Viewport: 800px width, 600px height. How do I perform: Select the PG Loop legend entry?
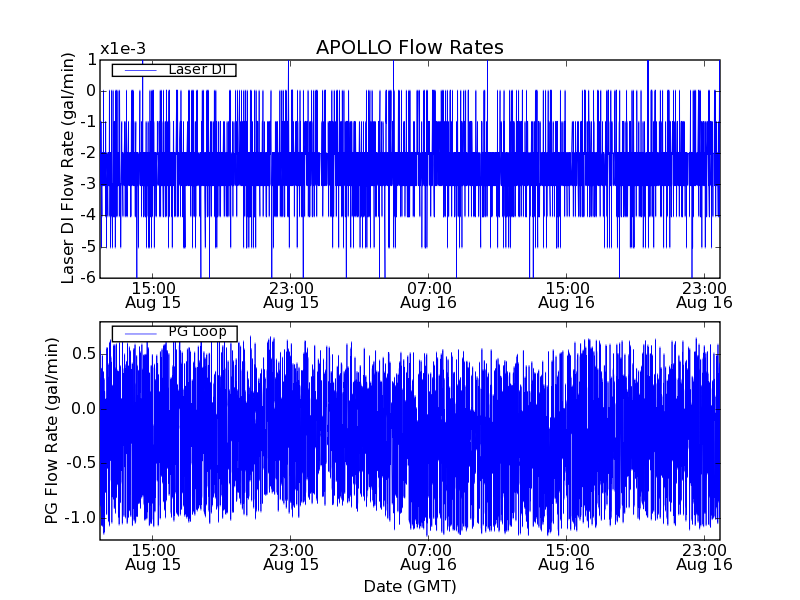tap(196, 333)
